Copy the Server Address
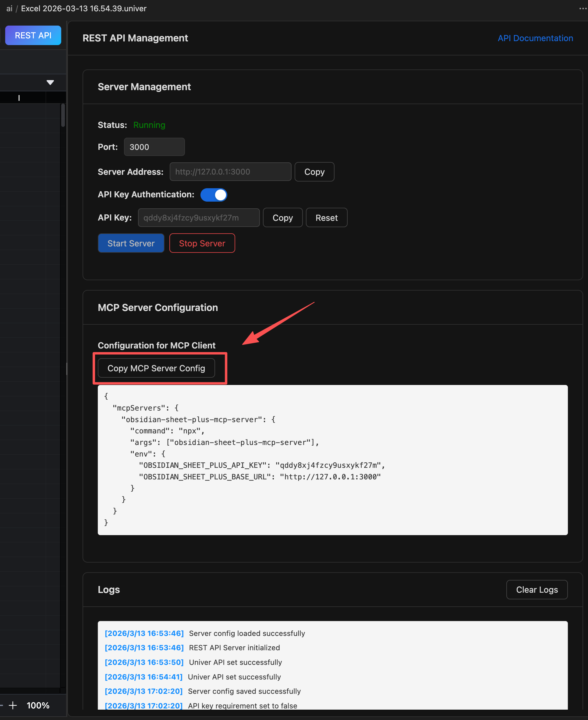Viewport: 588px width, 720px height. pyautogui.click(x=314, y=172)
